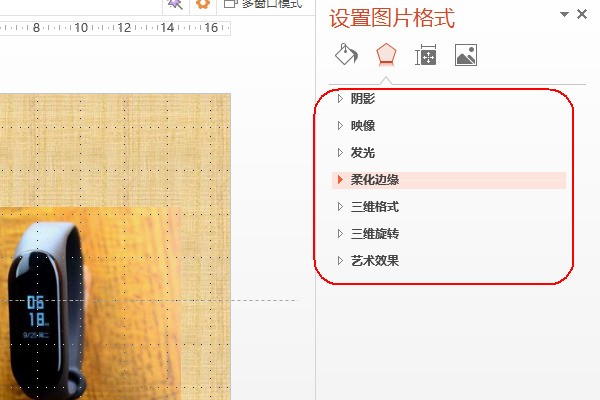Expand the 柔化边缘 section arrow
The image size is (600, 400).
pos(340,180)
